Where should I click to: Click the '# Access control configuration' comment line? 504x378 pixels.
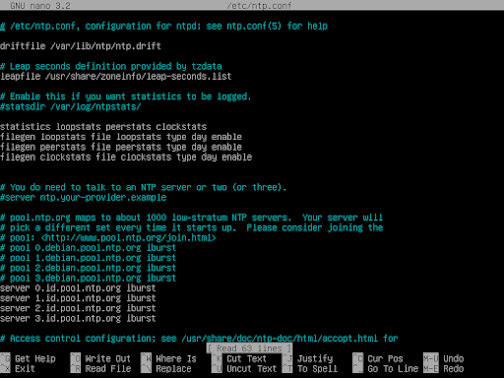click(199, 339)
